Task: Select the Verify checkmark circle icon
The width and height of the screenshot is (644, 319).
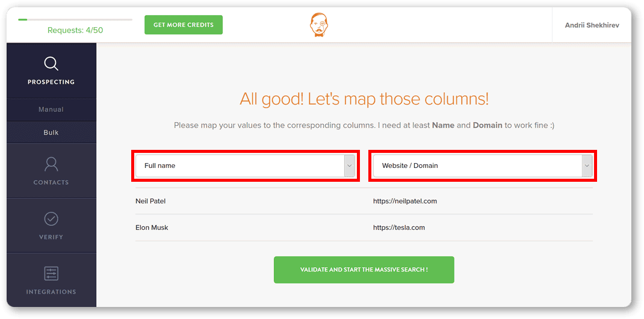Action: point(51,218)
